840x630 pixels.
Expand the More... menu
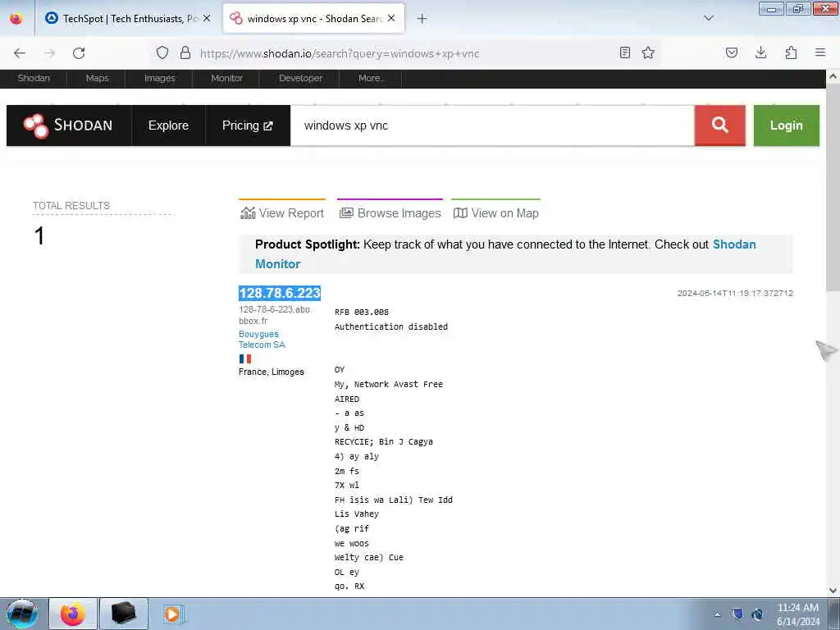[x=371, y=78]
